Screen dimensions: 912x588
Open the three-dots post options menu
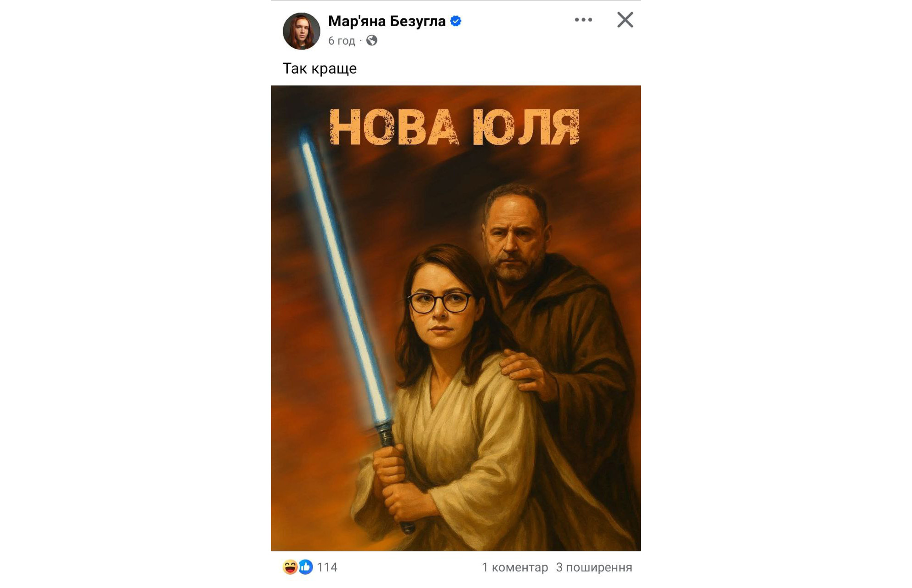(x=583, y=20)
